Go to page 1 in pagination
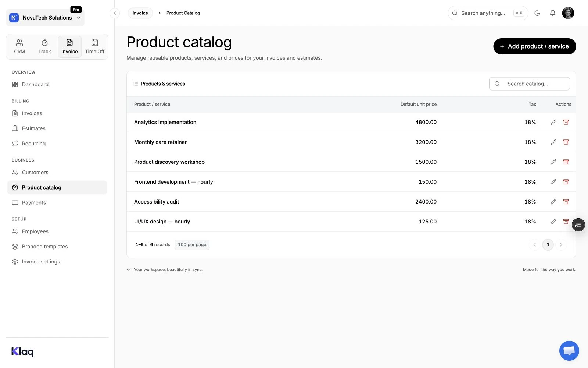This screenshot has height=368, width=588. [548, 245]
